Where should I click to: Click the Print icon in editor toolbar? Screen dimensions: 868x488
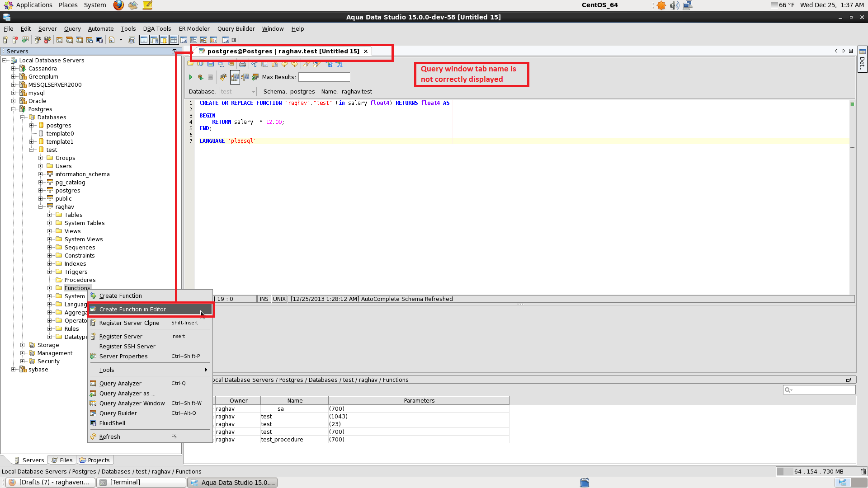coord(243,64)
